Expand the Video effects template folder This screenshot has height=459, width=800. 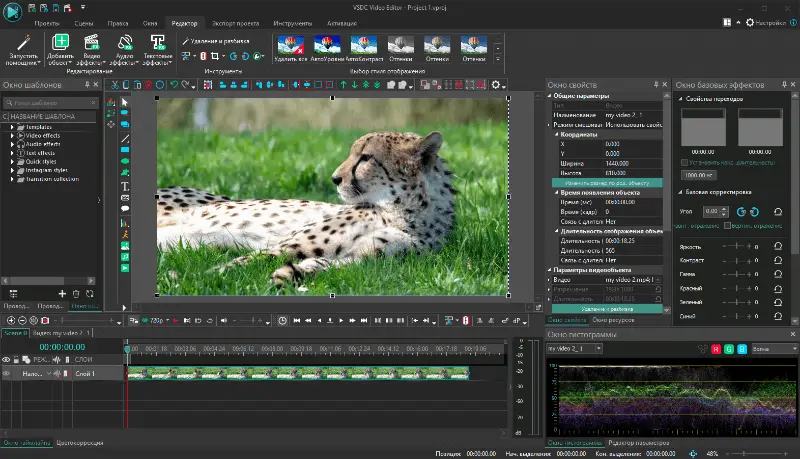click(x=12, y=136)
